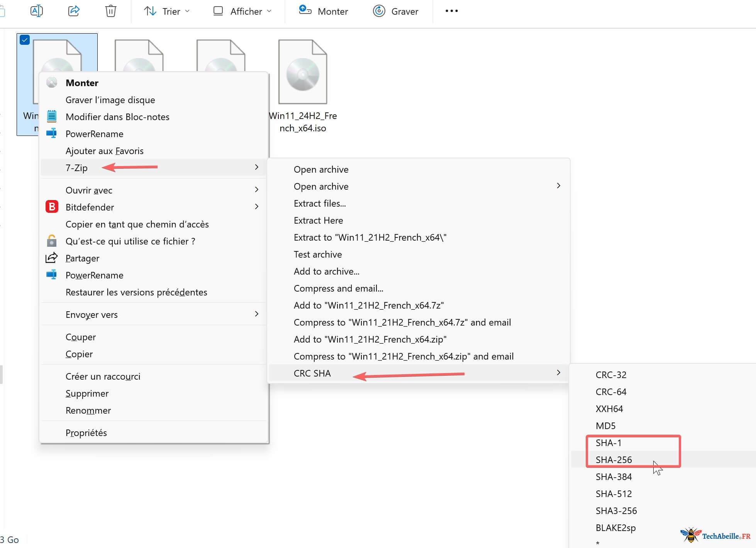
Task: Click the trash Delete toolbar icon
Action: click(110, 11)
